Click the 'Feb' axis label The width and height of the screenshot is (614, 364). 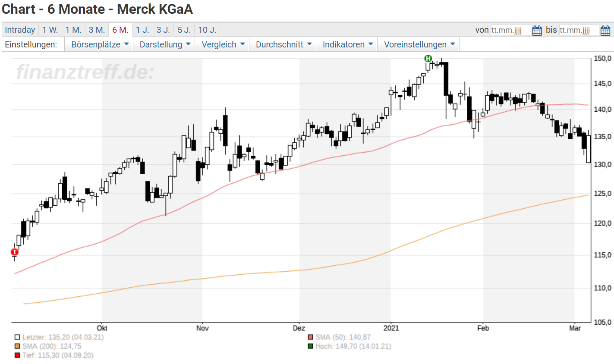483,328
